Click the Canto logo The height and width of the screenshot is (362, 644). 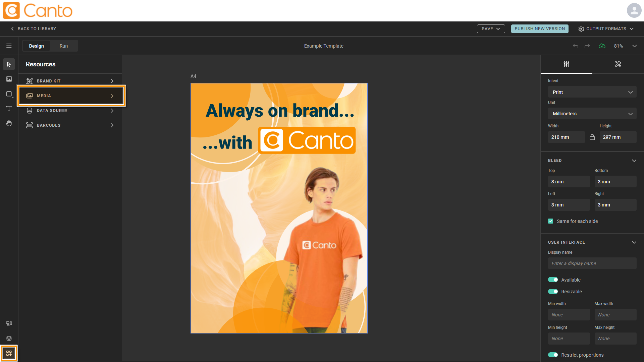(x=38, y=10)
